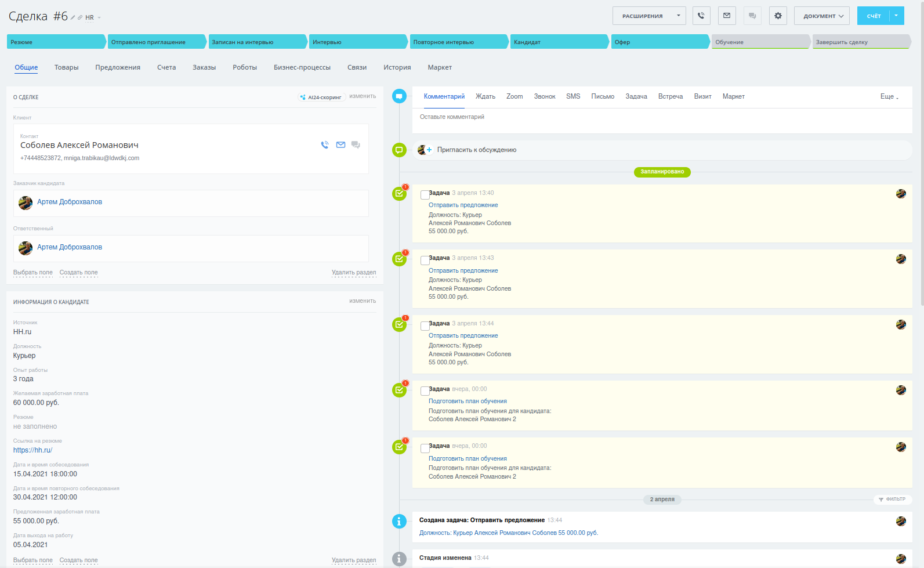Expand the Расширения dropdown

click(648, 16)
